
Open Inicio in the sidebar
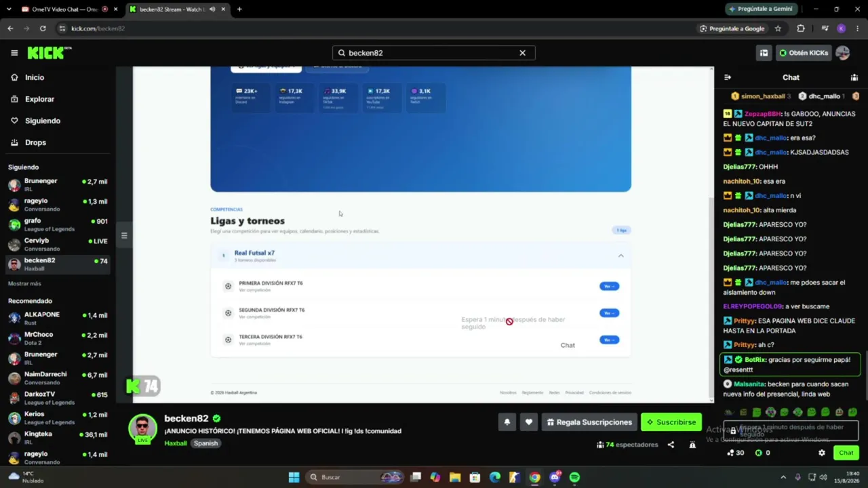click(x=35, y=77)
